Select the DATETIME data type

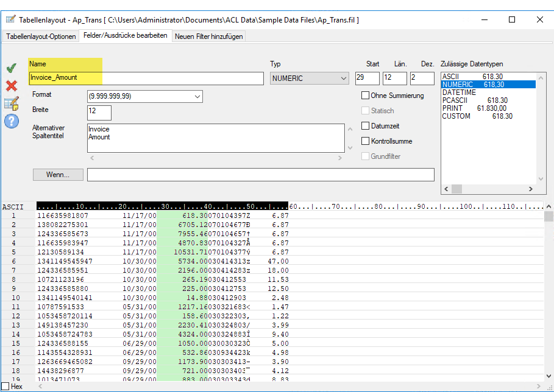pyautogui.click(x=459, y=93)
